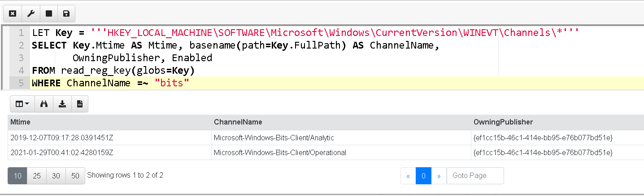
Task: Set page size to 10 rows
Action: point(17,176)
